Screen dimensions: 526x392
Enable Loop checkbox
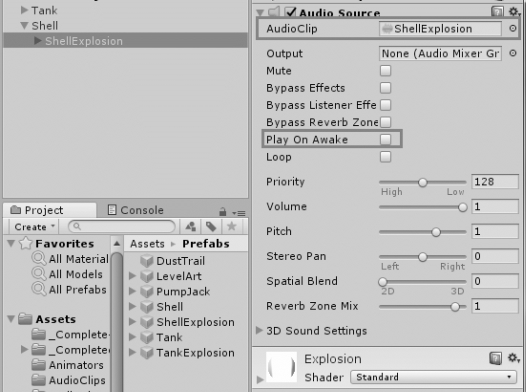click(x=385, y=157)
